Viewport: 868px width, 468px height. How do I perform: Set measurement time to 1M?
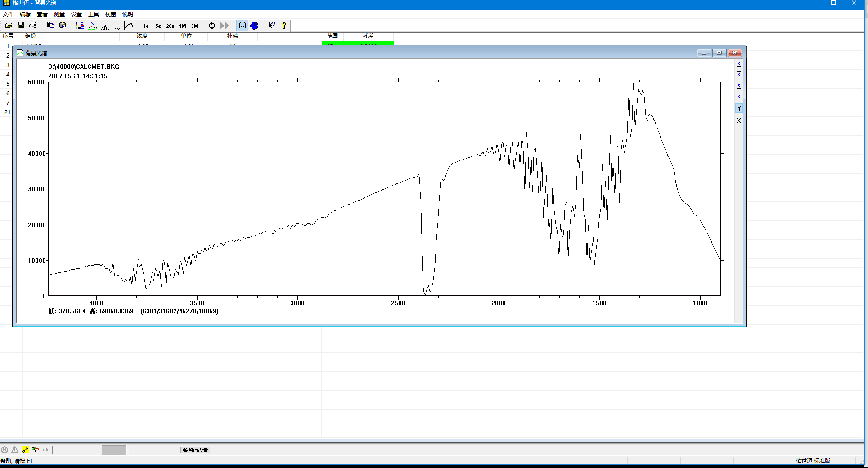pos(182,26)
